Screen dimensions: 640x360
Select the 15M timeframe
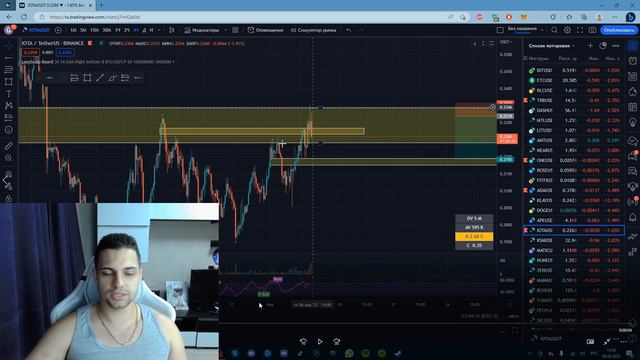pyautogui.click(x=95, y=30)
